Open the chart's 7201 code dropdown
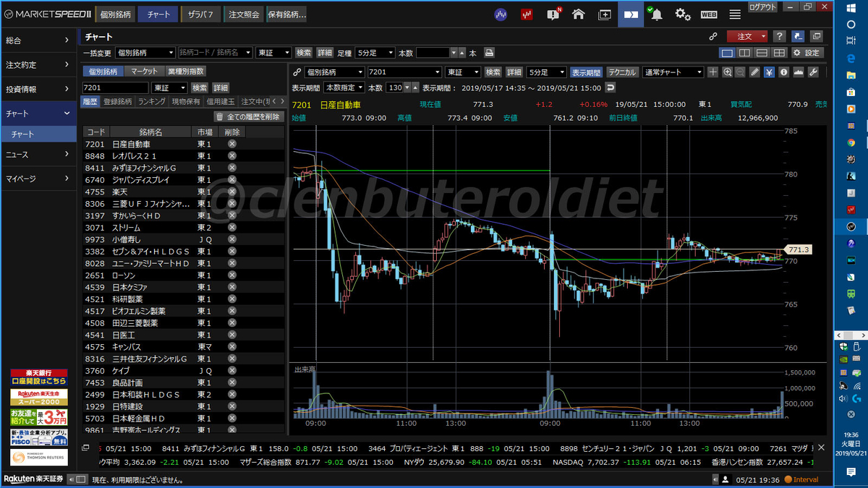 pyautogui.click(x=404, y=72)
